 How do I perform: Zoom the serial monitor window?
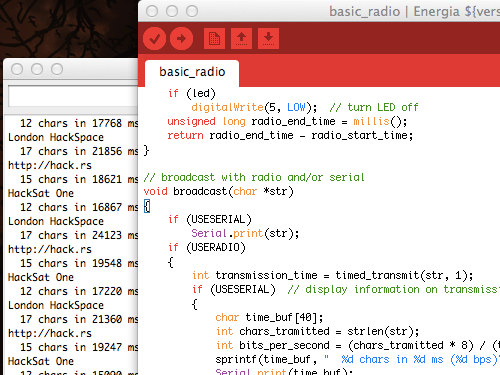[x=57, y=69]
